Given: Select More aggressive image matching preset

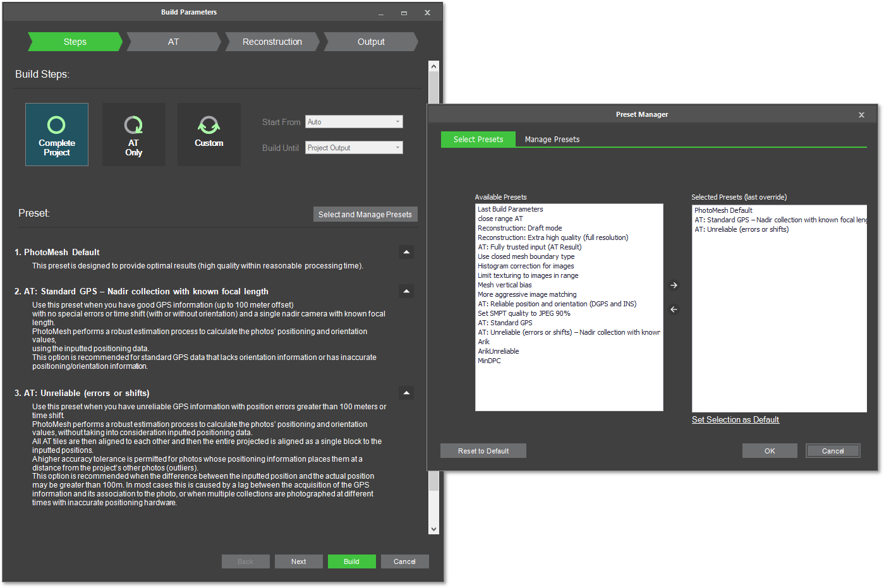Looking at the screenshot, I should click(x=527, y=294).
